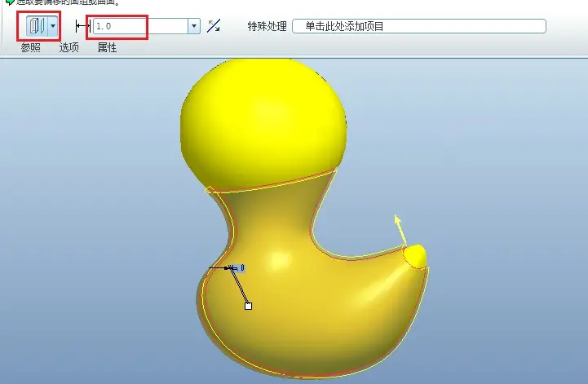Open the 属性 panel tab

[x=108, y=47]
